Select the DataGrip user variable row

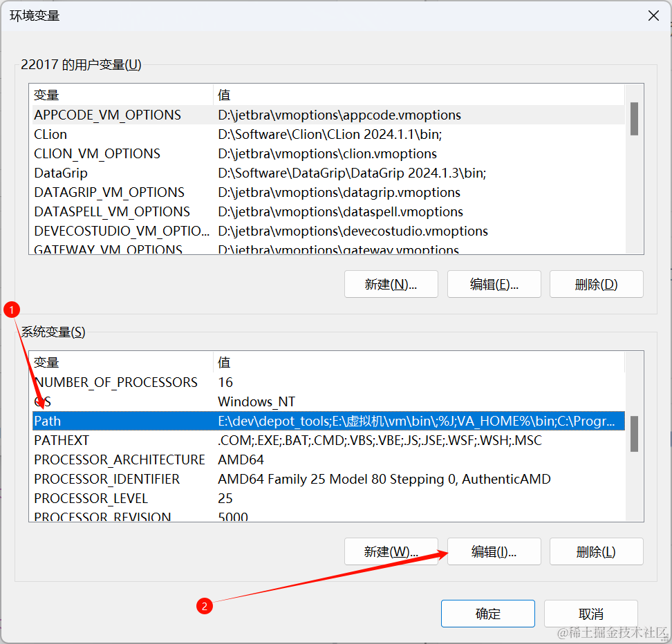[328, 173]
